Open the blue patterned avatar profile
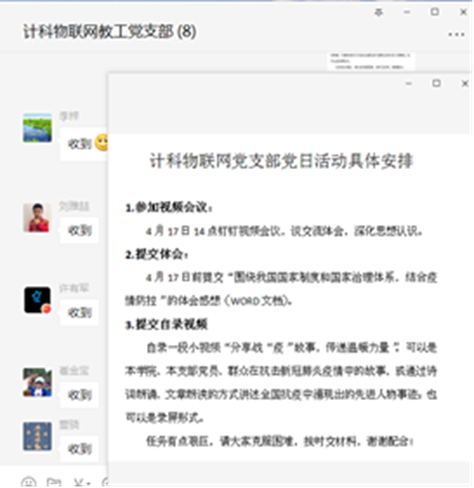The image size is (474, 488). coord(37,436)
